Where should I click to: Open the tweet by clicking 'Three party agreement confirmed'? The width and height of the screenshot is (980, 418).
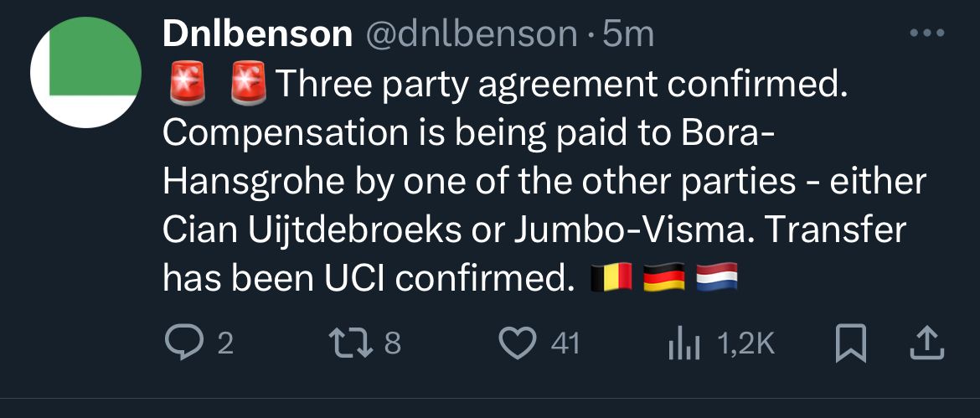coord(556,83)
